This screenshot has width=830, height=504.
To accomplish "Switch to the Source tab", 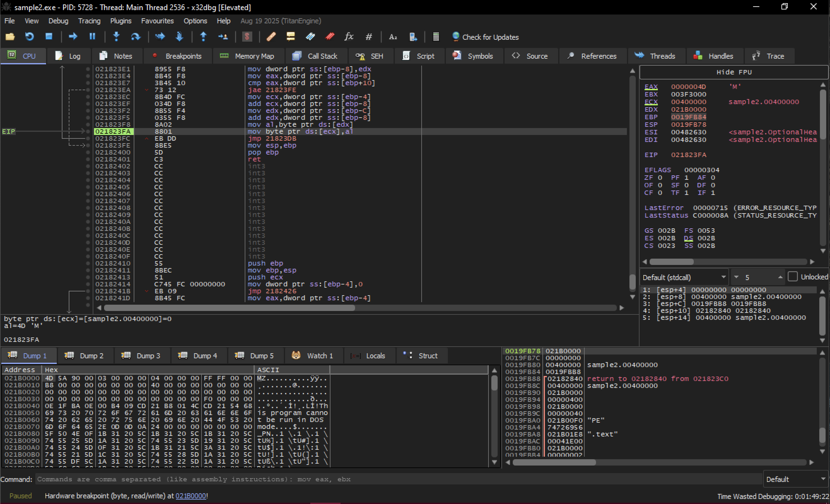I will 531,56.
